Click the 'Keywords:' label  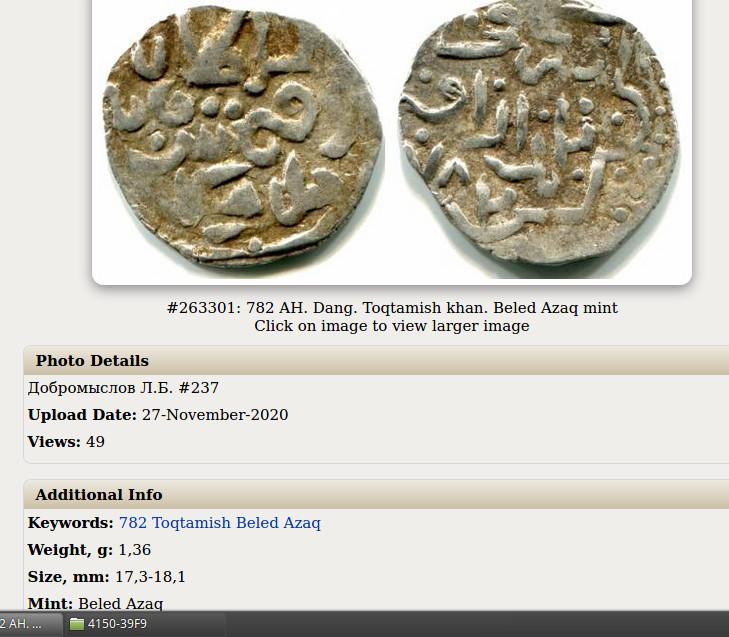[71, 523]
